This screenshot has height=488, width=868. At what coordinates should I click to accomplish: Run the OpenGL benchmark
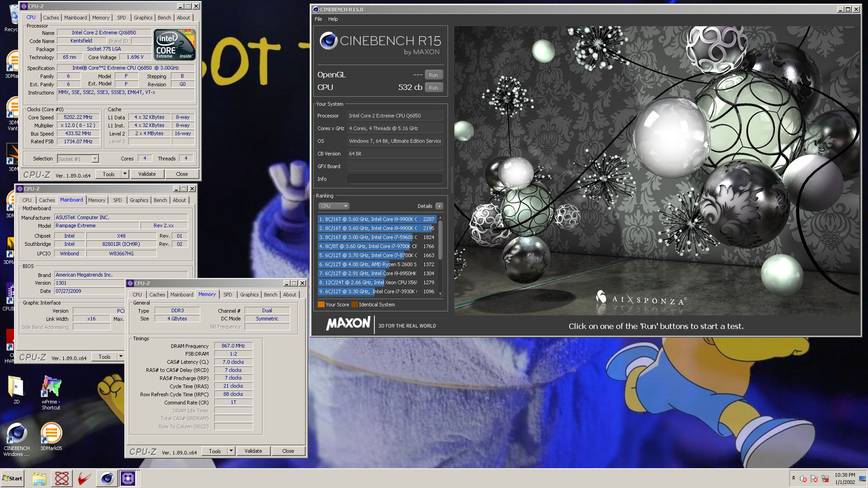(x=433, y=75)
